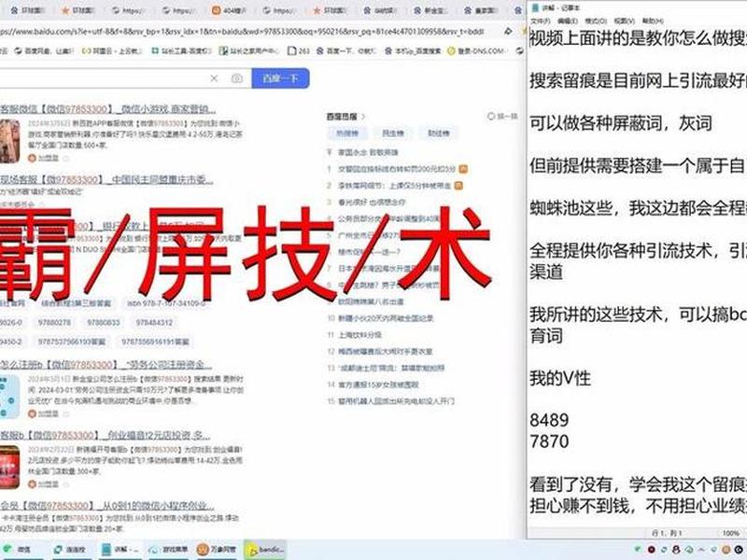The width and height of the screenshot is (747, 560).
Task: Select the related search chip 97880278
Action: click(x=54, y=322)
